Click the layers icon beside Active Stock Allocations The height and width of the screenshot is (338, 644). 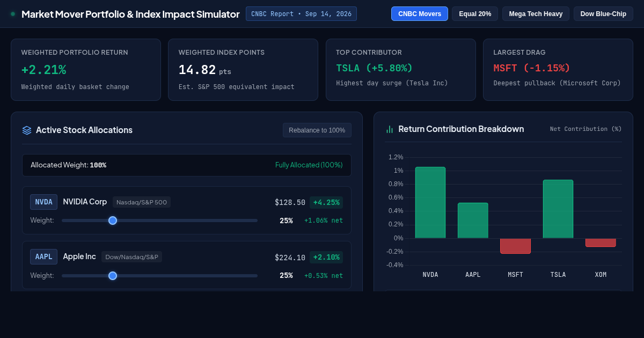pos(27,130)
